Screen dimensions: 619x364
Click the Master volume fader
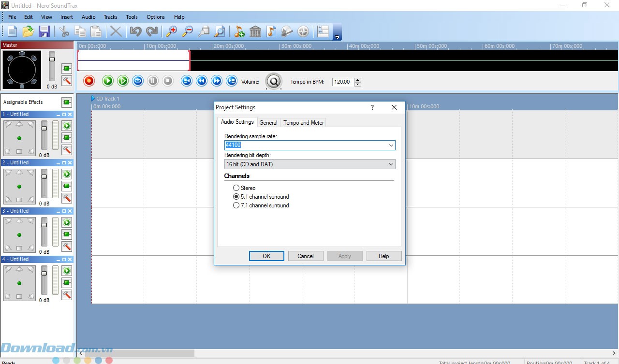click(x=52, y=59)
